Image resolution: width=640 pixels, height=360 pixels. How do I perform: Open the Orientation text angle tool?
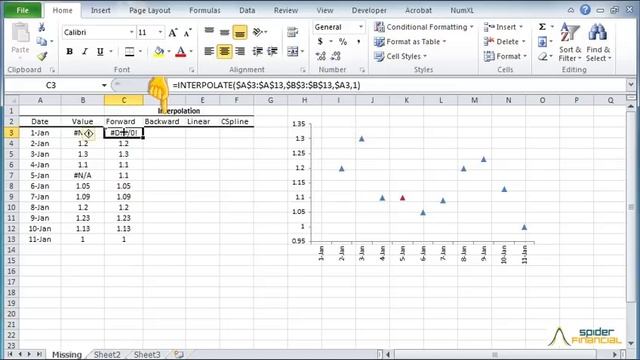[258, 32]
